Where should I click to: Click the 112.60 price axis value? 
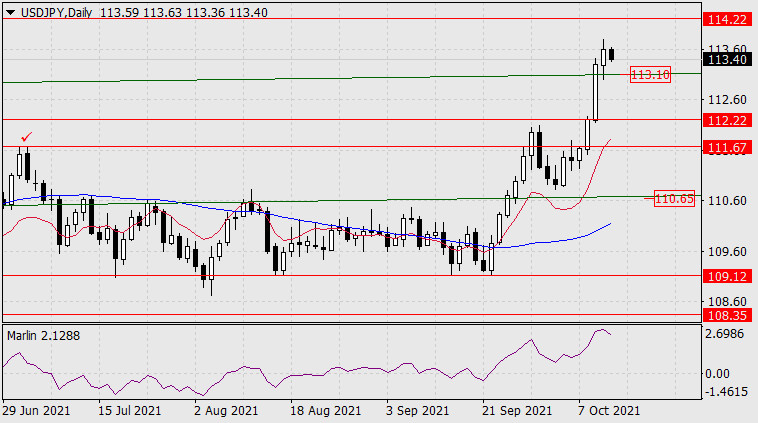(x=727, y=100)
